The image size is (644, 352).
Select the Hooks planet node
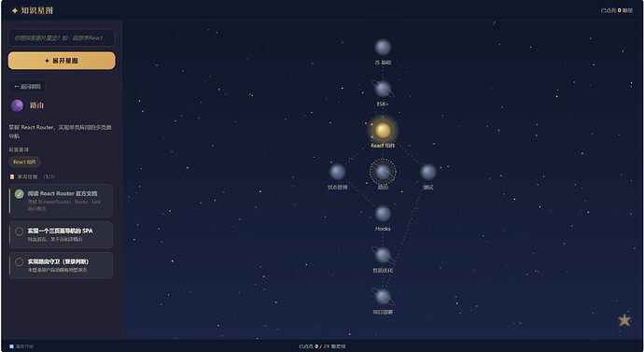click(x=383, y=214)
